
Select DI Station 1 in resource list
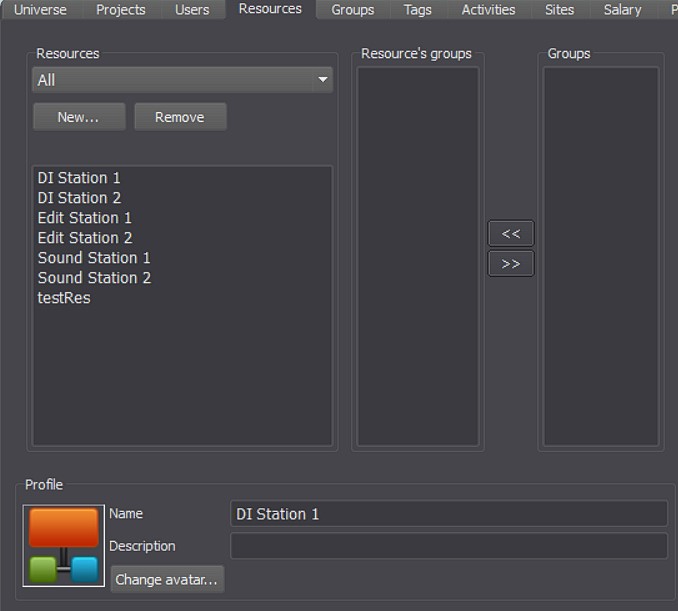pos(182,178)
